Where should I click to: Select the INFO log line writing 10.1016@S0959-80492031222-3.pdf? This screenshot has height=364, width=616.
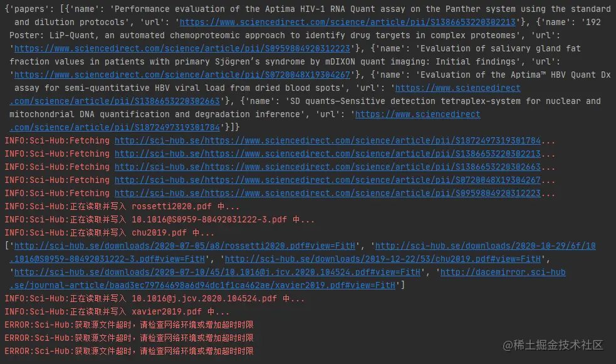tap(160, 219)
